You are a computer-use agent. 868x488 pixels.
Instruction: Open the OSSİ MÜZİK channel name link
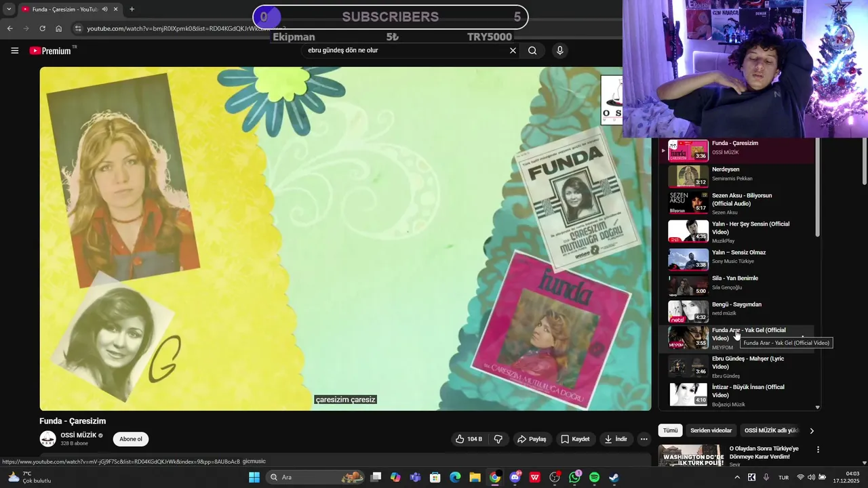pos(78,435)
